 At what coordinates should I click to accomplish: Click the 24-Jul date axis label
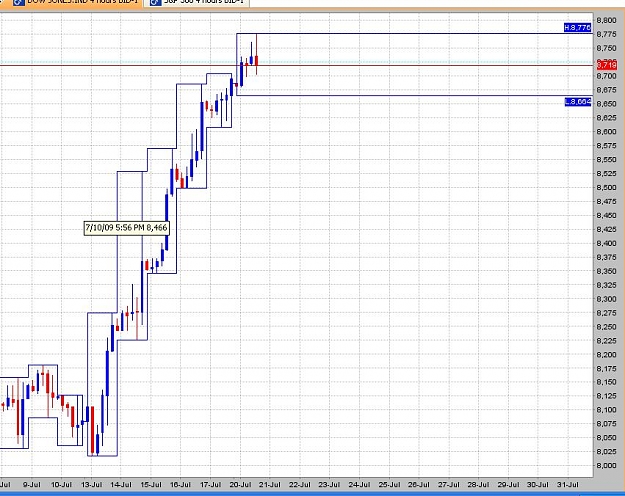point(359,484)
